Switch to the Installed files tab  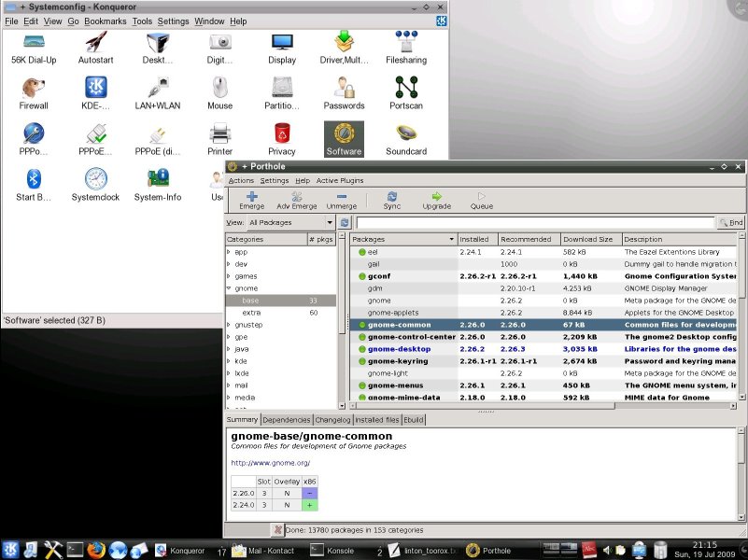tap(377, 420)
